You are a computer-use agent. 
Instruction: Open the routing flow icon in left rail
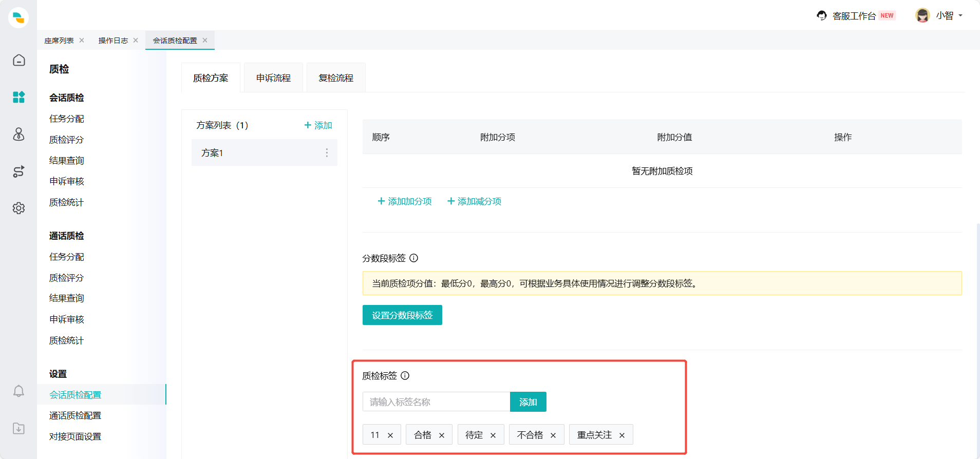19,171
